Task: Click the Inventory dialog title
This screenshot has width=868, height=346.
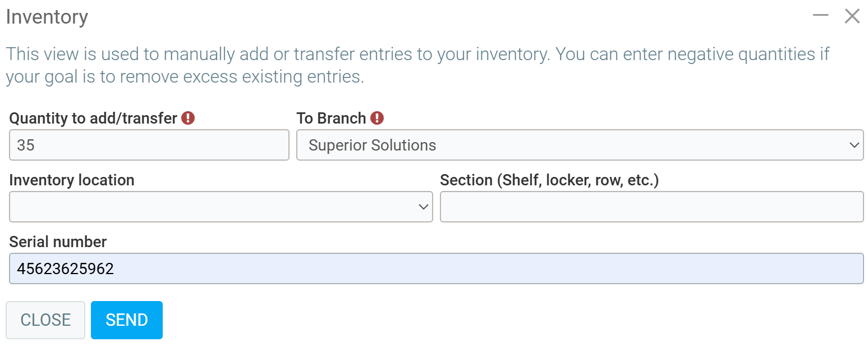Action: click(47, 17)
